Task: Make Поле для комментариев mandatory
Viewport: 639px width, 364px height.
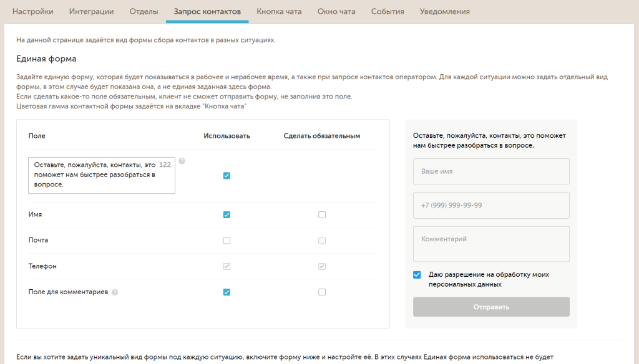Action: click(x=322, y=292)
